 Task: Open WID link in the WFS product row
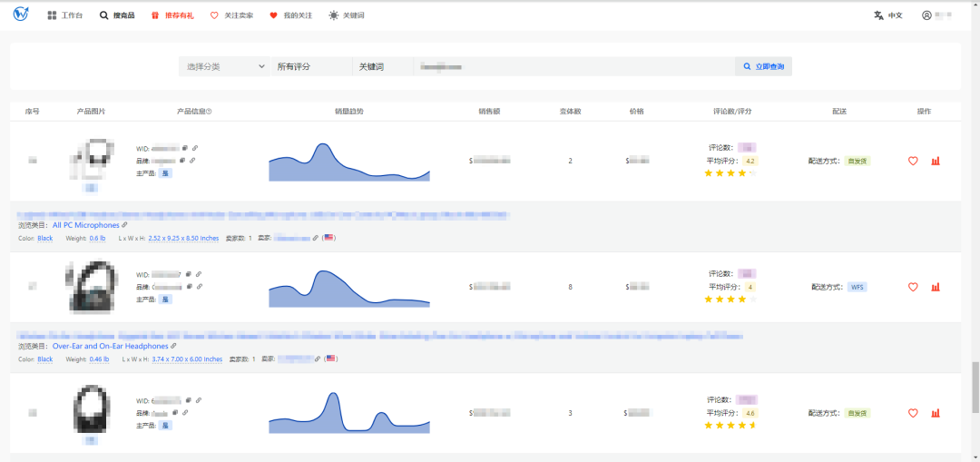coord(198,274)
